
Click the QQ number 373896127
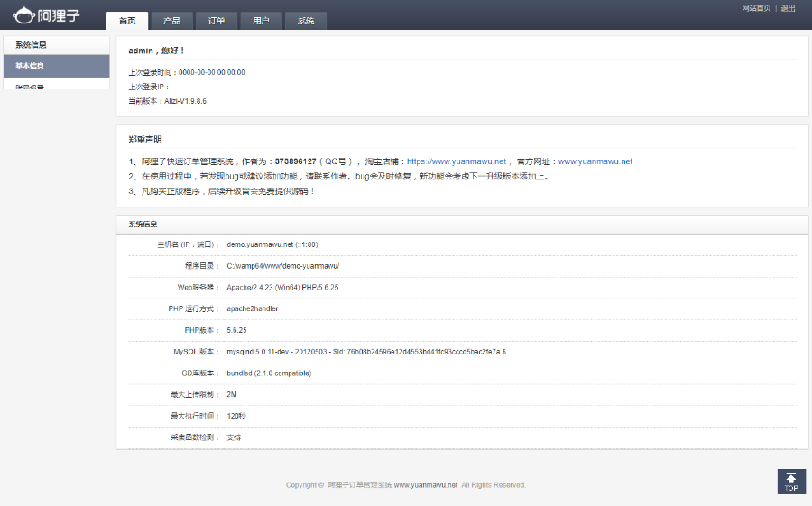click(295, 161)
